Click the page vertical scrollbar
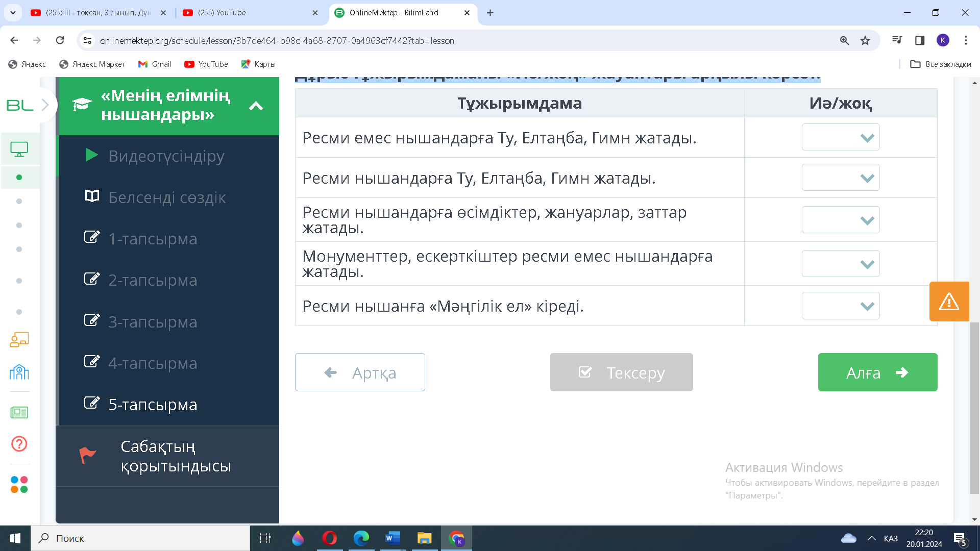980x551 pixels. pyautogui.click(x=974, y=408)
